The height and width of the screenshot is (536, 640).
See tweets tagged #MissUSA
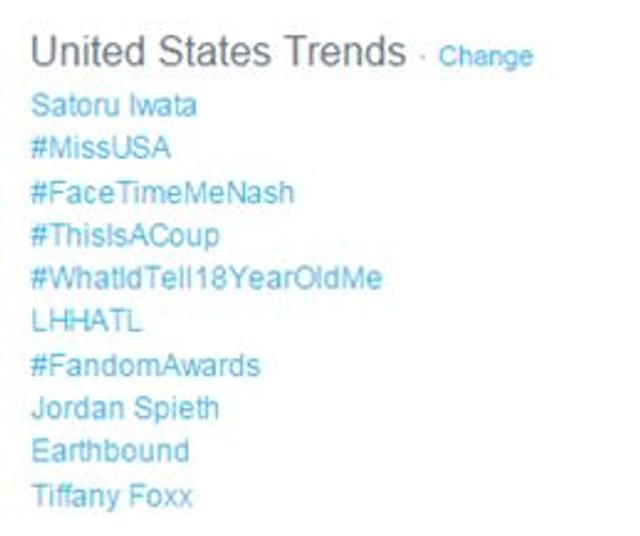(101, 148)
